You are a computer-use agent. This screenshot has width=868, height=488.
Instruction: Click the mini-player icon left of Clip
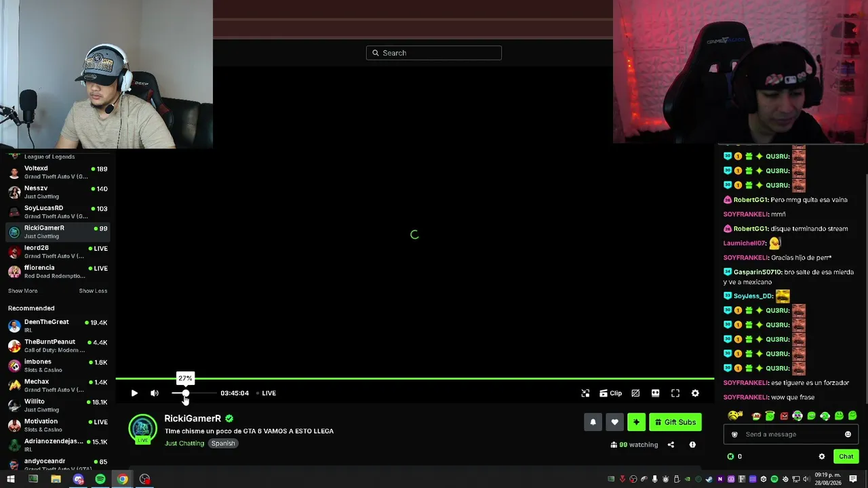[x=585, y=393]
